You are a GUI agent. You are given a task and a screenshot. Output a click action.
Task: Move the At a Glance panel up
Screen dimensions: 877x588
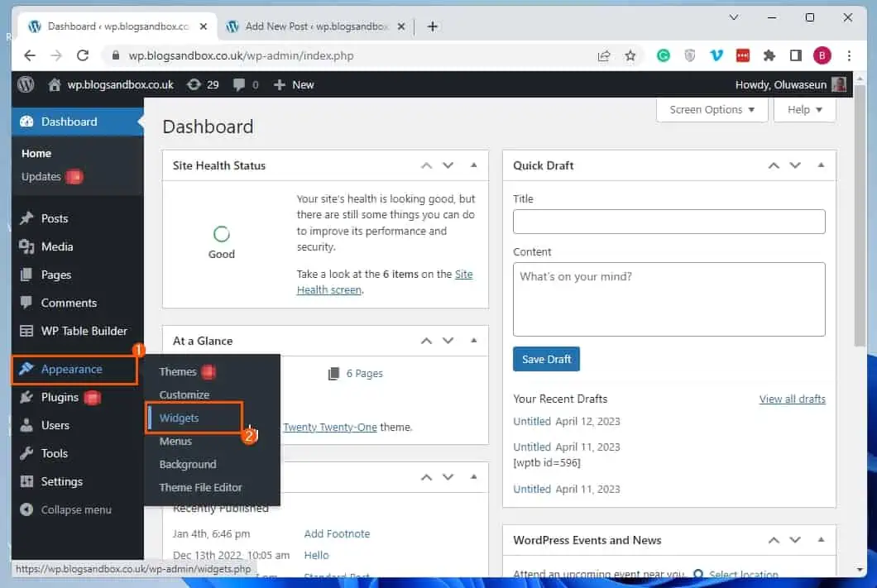426,341
